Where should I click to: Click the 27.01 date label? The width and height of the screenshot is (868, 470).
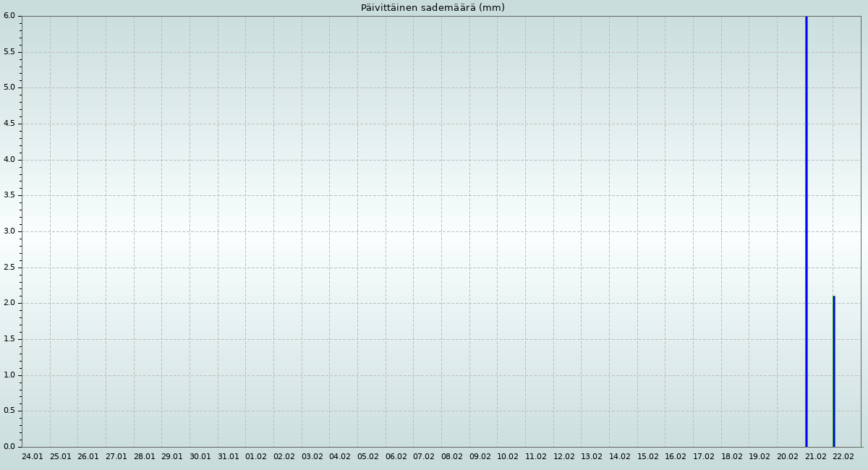coord(116,457)
